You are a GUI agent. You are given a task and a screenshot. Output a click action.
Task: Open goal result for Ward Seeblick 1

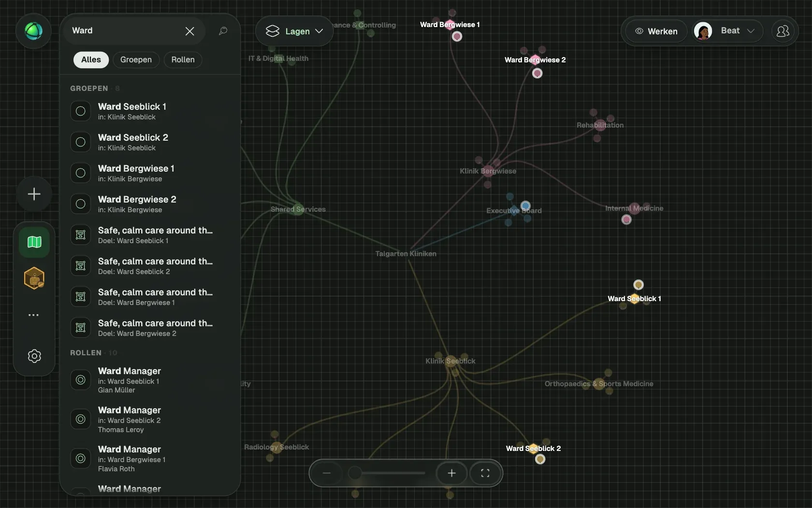coord(150,235)
